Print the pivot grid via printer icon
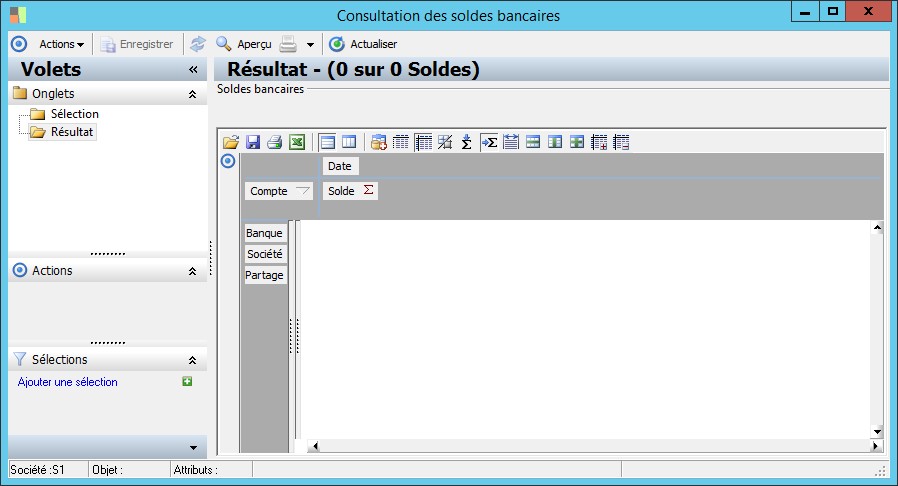The height and width of the screenshot is (486, 898). click(274, 142)
